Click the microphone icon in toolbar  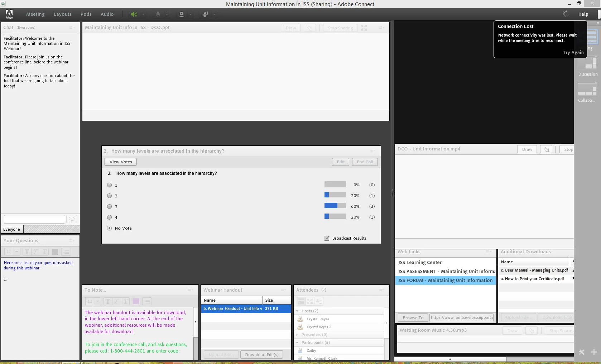(158, 14)
